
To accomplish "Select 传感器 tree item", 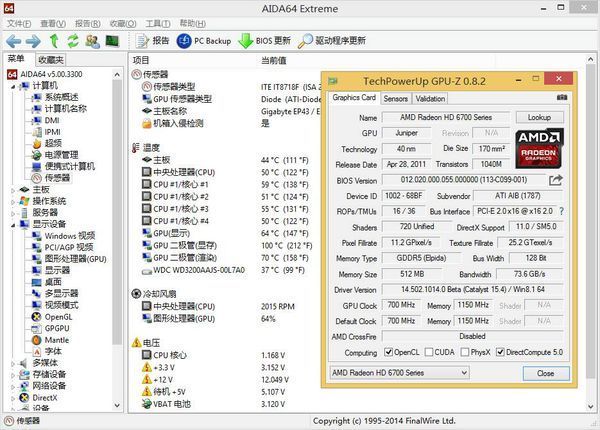I will (x=57, y=178).
